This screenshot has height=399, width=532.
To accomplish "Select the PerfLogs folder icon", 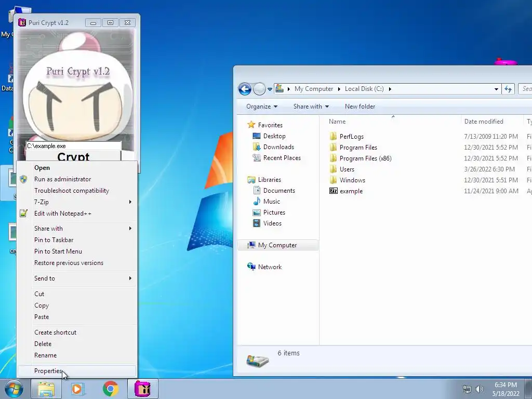I will tap(333, 137).
